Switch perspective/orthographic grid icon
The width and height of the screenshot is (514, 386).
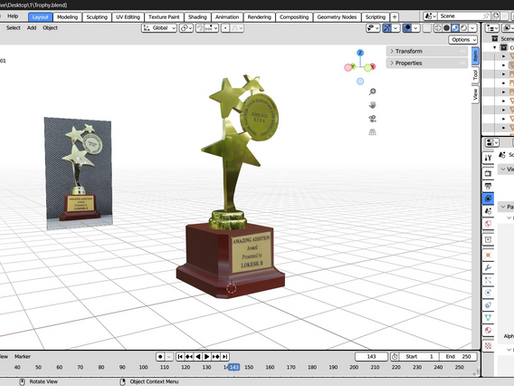coord(372,132)
